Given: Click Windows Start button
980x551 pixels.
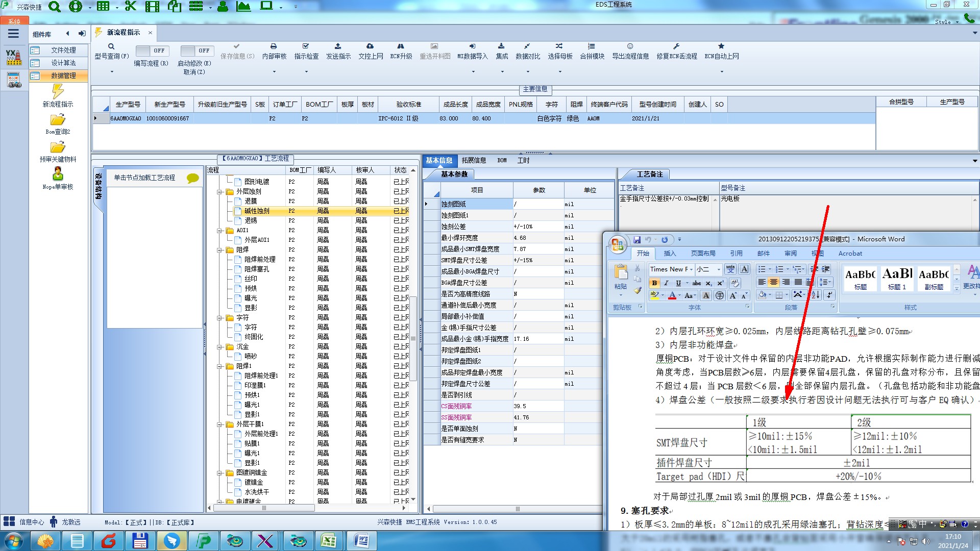Looking at the screenshot, I should tap(14, 541).
